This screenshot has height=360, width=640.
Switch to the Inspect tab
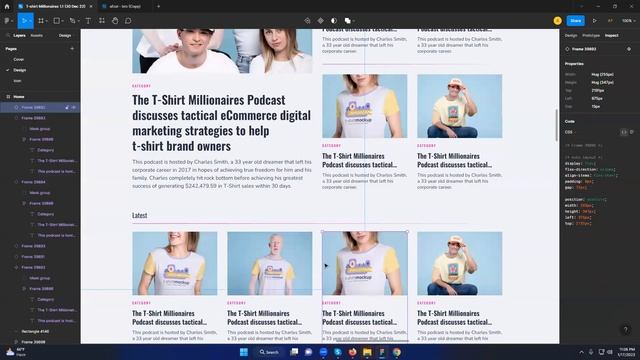611,36
